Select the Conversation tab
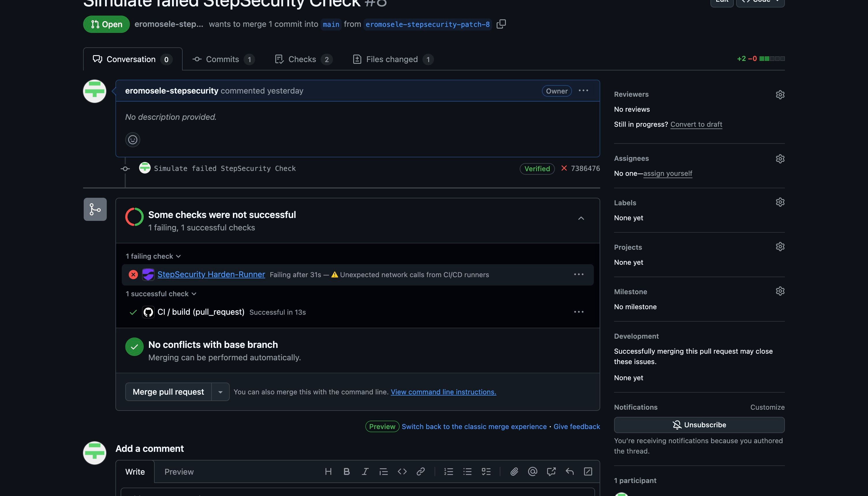The image size is (868, 496). click(133, 59)
